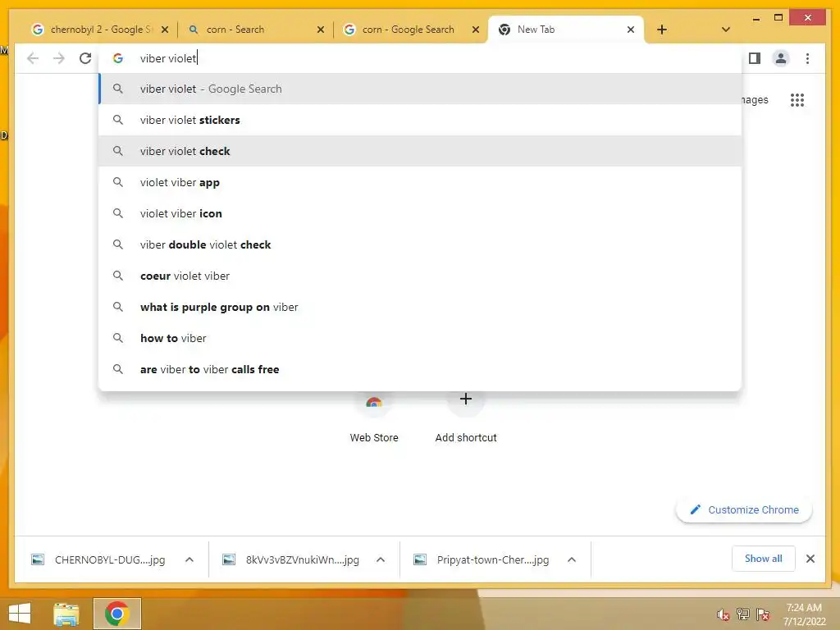Viewport: 840px width, 630px height.
Task: Click the Customize Chrome button
Action: point(744,509)
